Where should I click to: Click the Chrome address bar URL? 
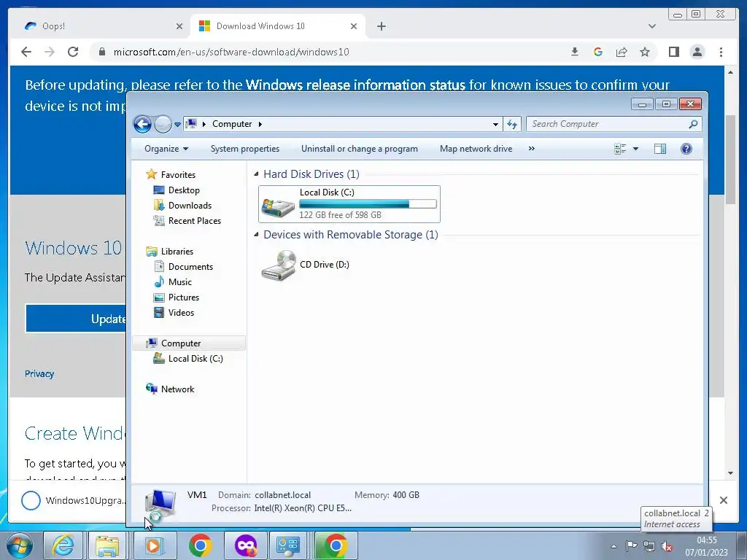tap(231, 52)
